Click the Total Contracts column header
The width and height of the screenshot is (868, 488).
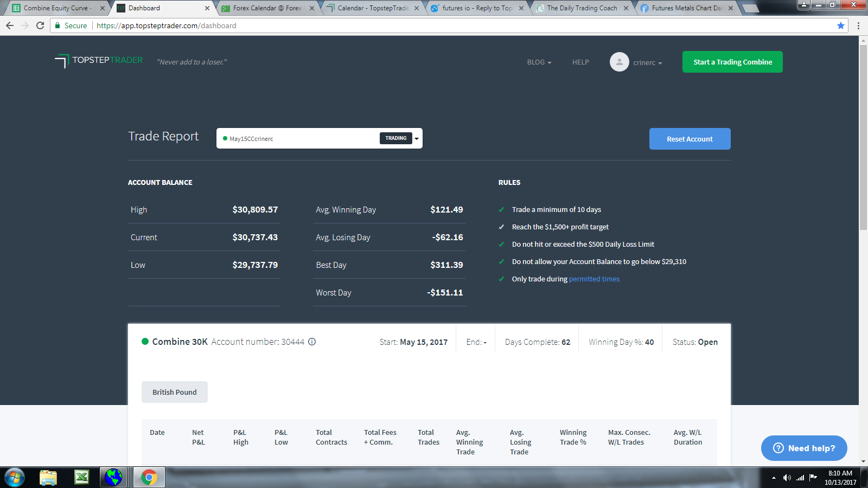pyautogui.click(x=331, y=438)
